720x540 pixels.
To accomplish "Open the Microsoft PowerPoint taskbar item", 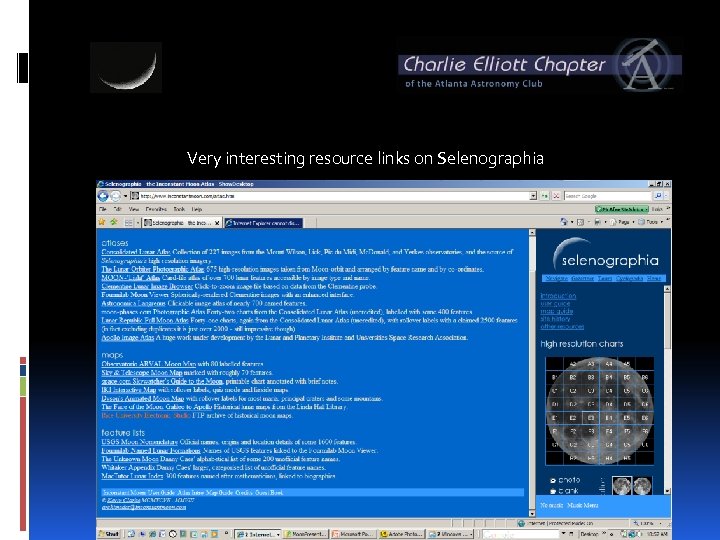I will 353,534.
